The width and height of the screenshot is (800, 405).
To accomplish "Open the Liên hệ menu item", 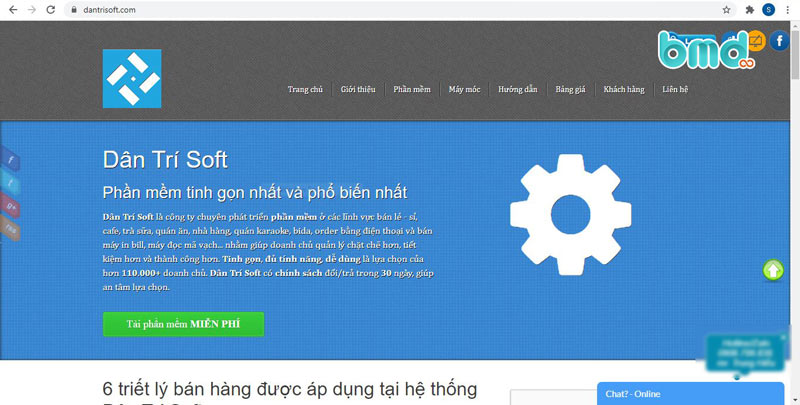I will (x=675, y=89).
